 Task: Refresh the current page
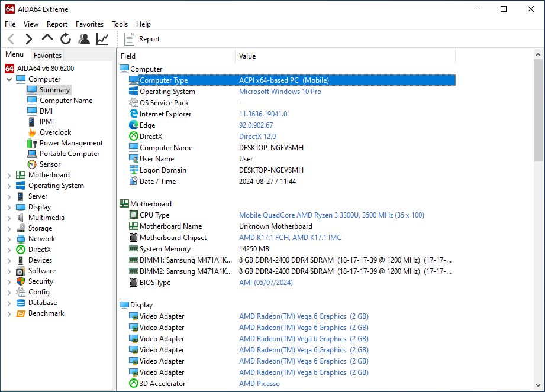(x=65, y=39)
